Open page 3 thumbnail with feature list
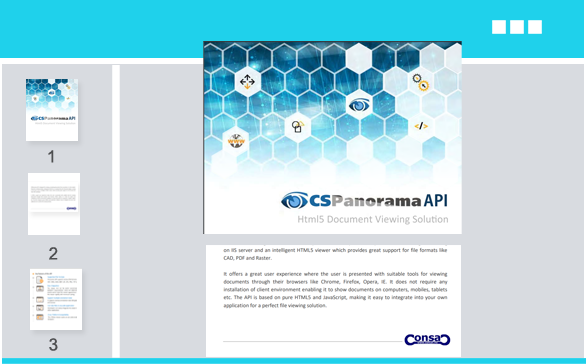Image resolution: width=586 pixels, height=364 pixels. coord(56,299)
